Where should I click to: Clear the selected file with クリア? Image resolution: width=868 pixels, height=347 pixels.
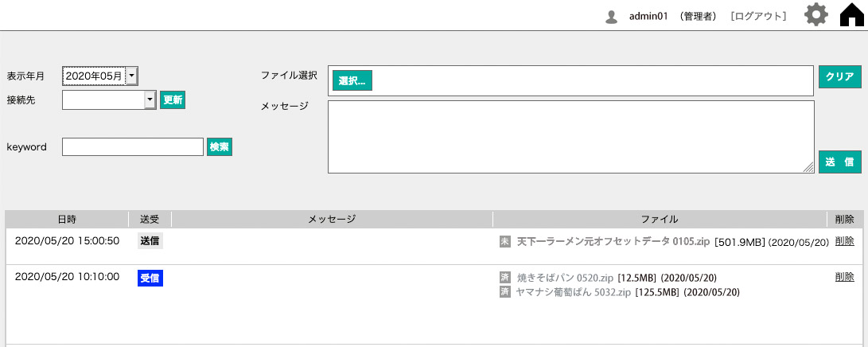[839, 77]
